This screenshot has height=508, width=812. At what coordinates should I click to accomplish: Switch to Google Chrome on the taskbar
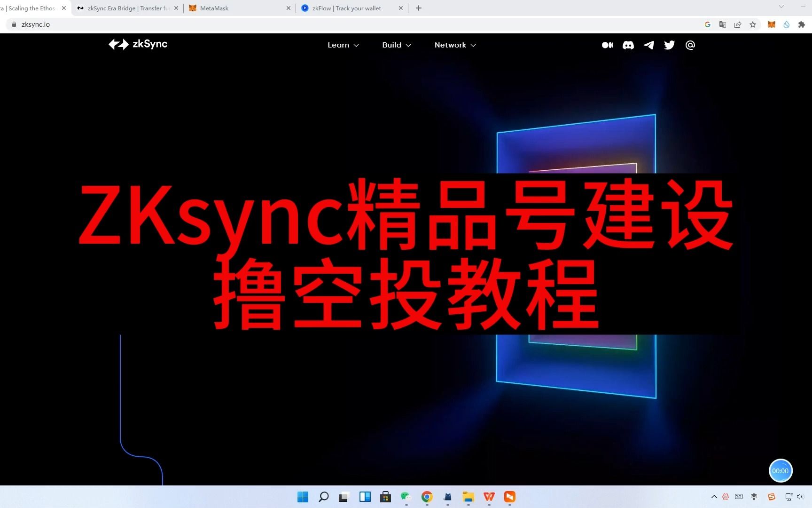coord(427,497)
